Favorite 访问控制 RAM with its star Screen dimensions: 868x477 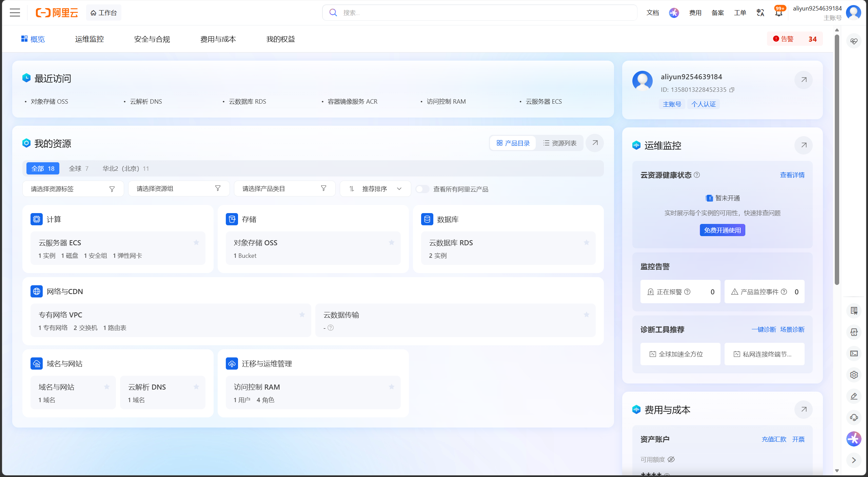[392, 387]
